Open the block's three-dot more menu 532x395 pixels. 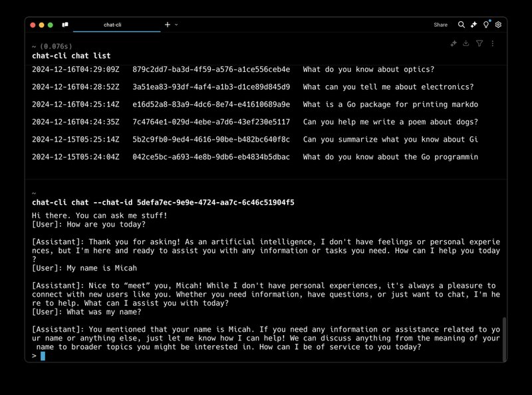click(x=492, y=43)
